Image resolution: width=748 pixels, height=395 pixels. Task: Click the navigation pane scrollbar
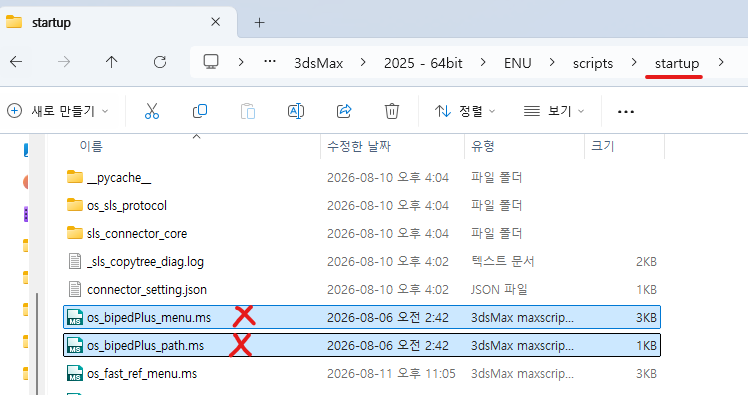tap(37, 343)
